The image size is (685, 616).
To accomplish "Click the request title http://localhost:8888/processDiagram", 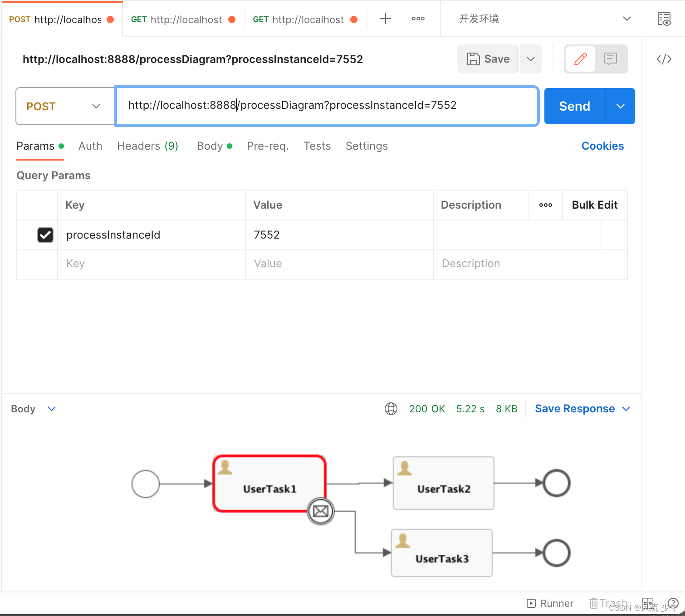I will pyautogui.click(x=193, y=59).
